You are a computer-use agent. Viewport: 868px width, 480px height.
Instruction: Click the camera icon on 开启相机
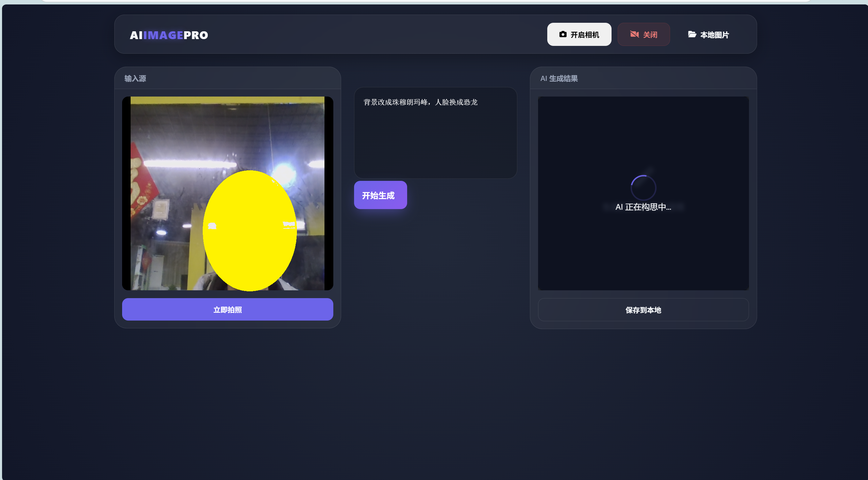[x=563, y=34]
